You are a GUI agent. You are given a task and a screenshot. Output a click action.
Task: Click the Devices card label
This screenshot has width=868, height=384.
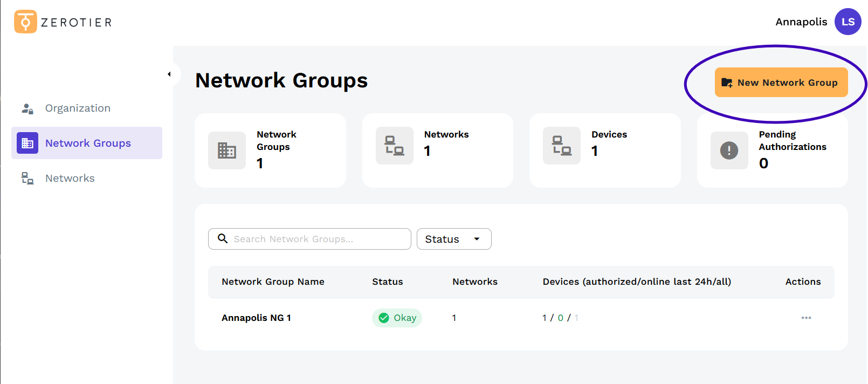pos(609,134)
